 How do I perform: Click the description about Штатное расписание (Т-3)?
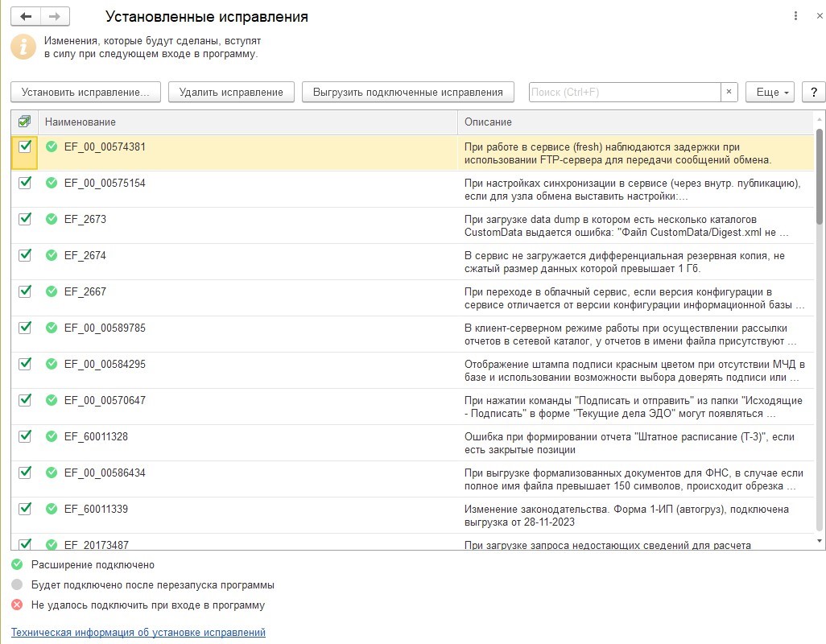click(629, 444)
